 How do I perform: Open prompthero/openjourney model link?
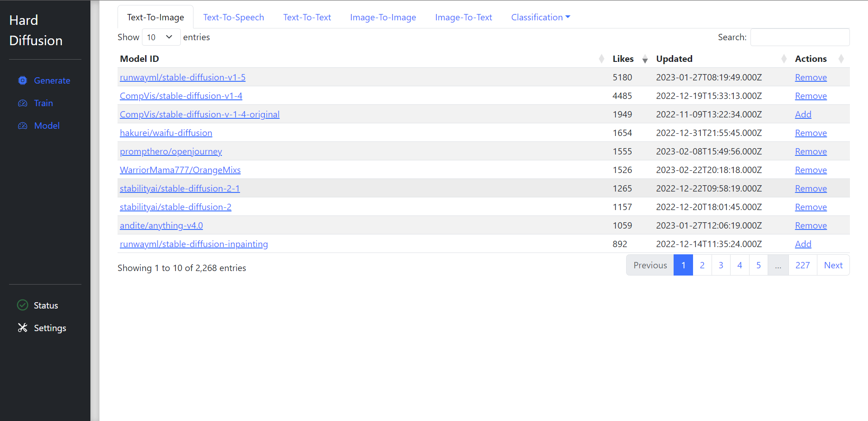point(171,151)
